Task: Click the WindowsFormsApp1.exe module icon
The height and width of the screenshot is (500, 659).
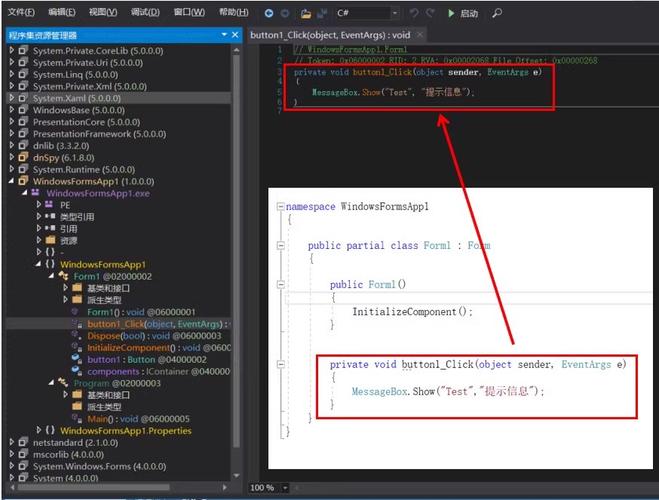Action: (36, 193)
